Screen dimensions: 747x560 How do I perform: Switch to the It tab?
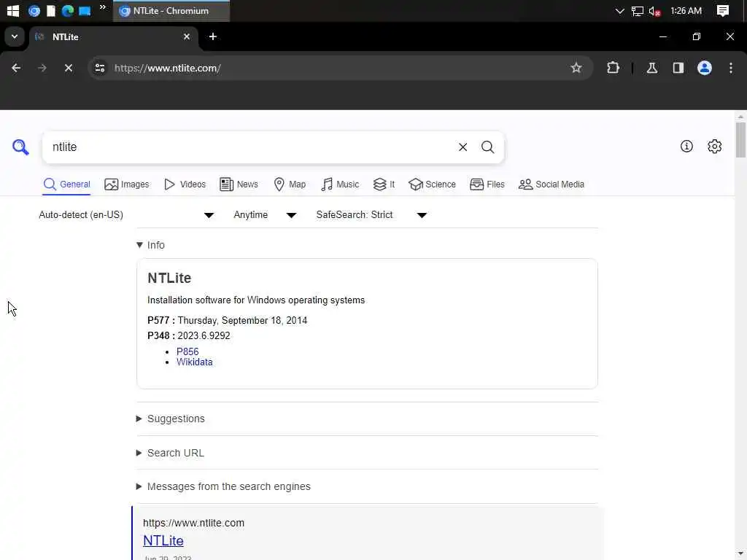click(384, 184)
